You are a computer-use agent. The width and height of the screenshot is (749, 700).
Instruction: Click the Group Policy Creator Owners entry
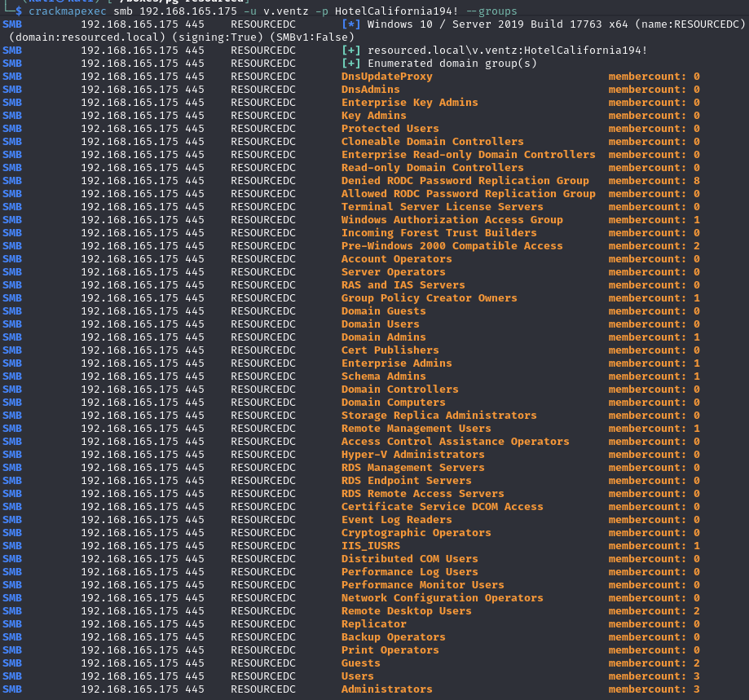pyautogui.click(x=429, y=298)
